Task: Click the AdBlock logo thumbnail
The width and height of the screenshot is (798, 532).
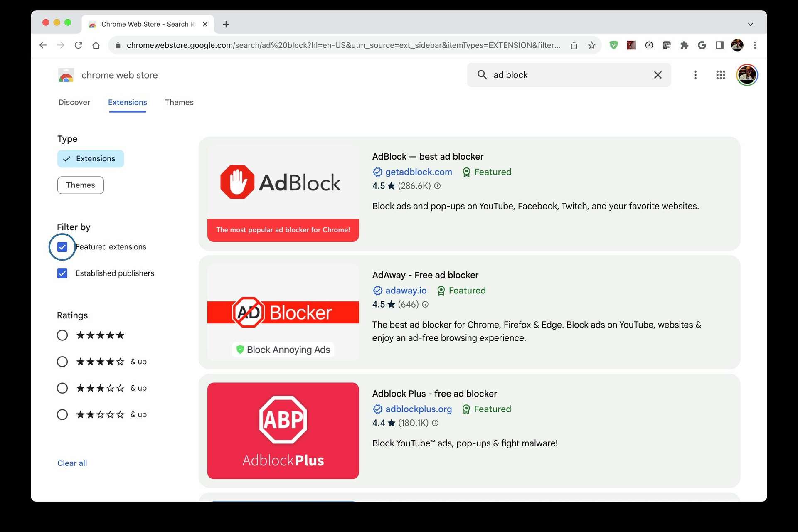Action: coord(283,194)
